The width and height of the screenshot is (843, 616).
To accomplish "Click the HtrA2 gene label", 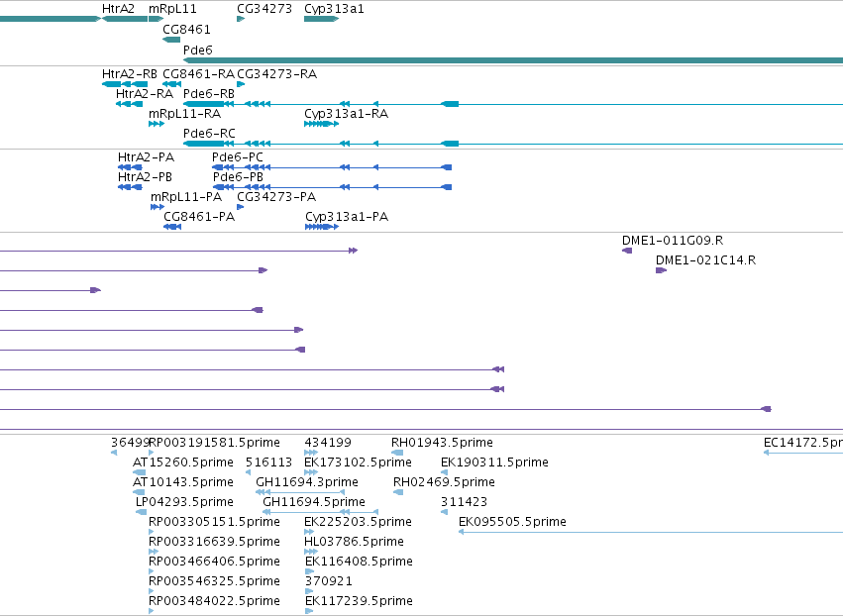I will [118, 9].
